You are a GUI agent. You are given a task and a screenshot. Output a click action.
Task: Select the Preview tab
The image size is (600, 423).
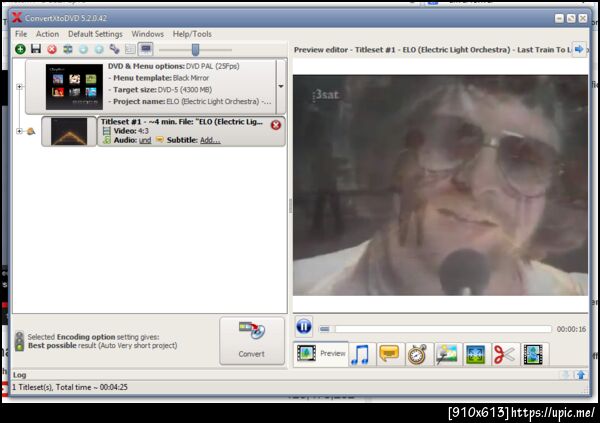coord(321,353)
